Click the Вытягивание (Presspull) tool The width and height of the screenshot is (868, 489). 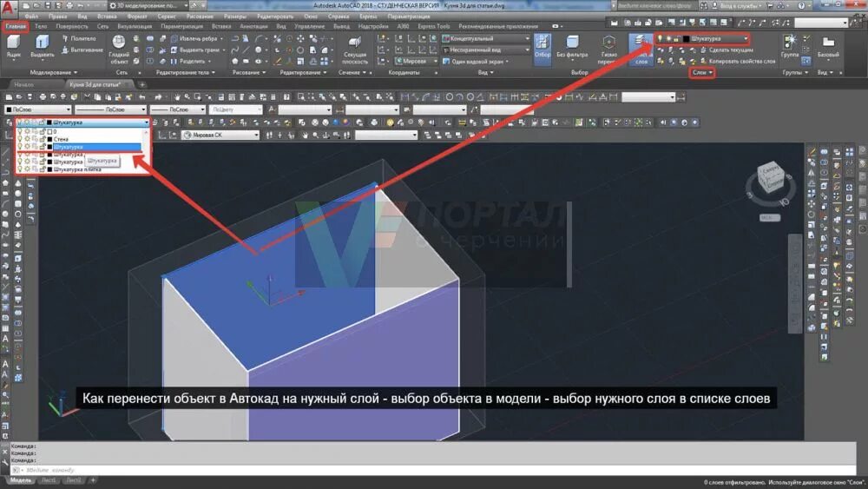click(82, 50)
